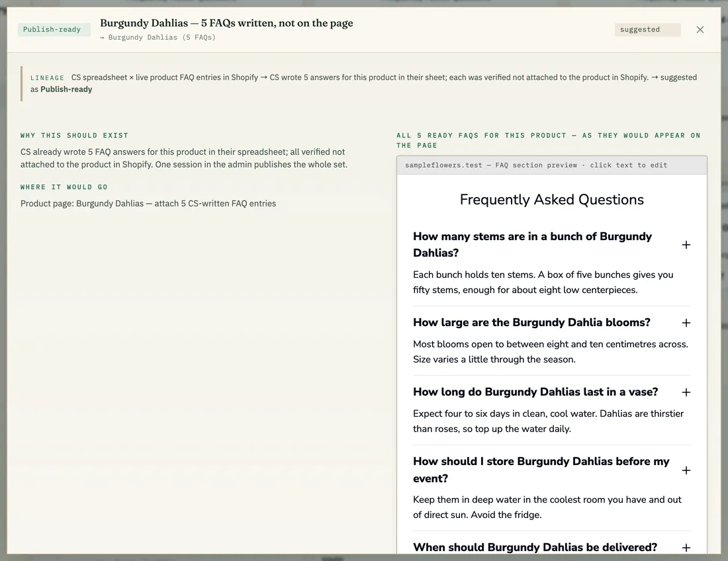
Task: Edit question 'When should Burgundy Dahlias be delivered?'
Action: [x=535, y=548]
